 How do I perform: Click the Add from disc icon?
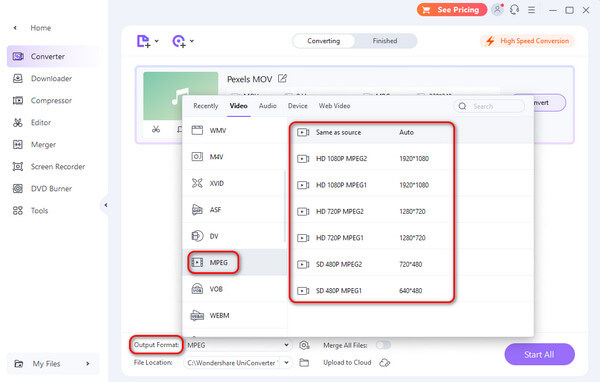pyautogui.click(x=179, y=41)
